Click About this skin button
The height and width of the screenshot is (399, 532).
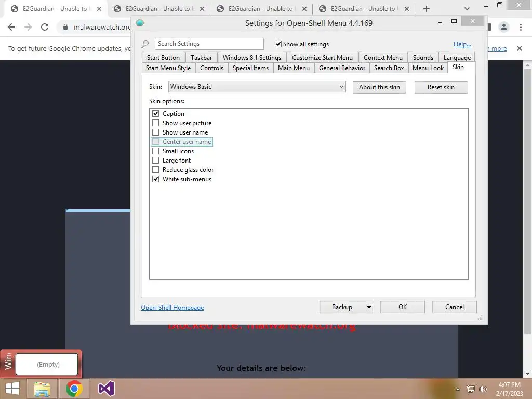click(379, 87)
